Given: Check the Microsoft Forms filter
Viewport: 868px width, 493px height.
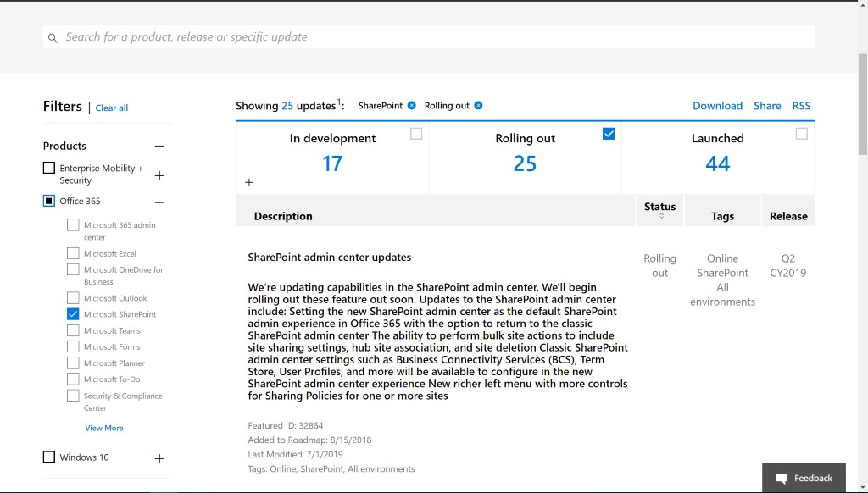Looking at the screenshot, I should click(73, 346).
